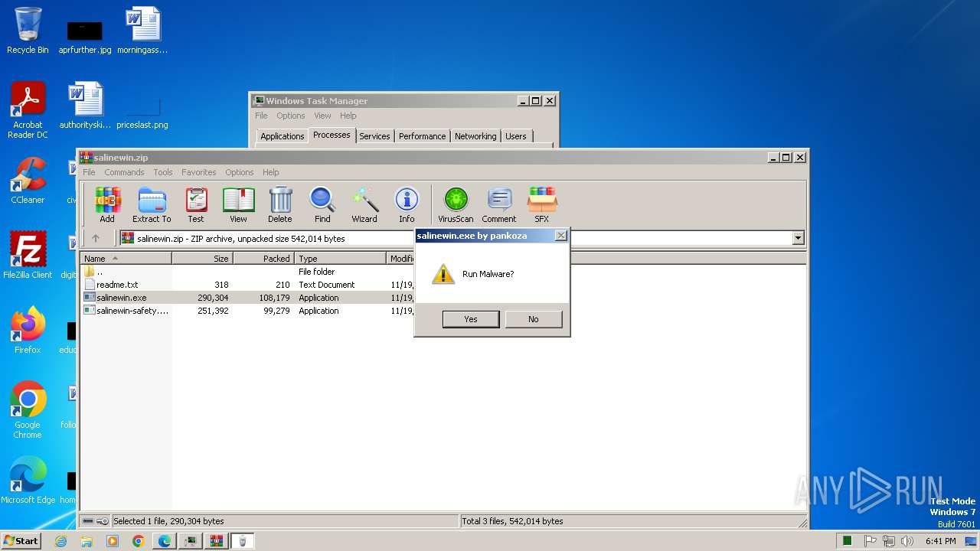Switch to Users tab in Task Manager
The height and width of the screenshot is (551, 980).
point(516,136)
